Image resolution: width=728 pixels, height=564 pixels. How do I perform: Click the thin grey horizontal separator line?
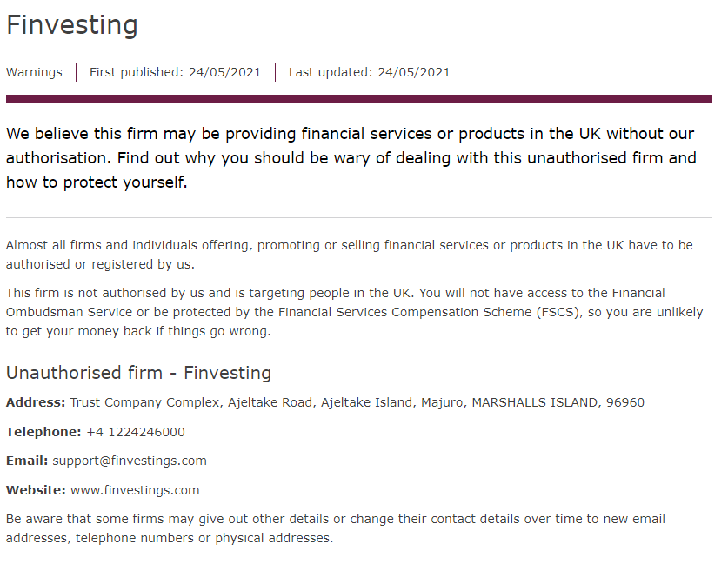(359, 217)
